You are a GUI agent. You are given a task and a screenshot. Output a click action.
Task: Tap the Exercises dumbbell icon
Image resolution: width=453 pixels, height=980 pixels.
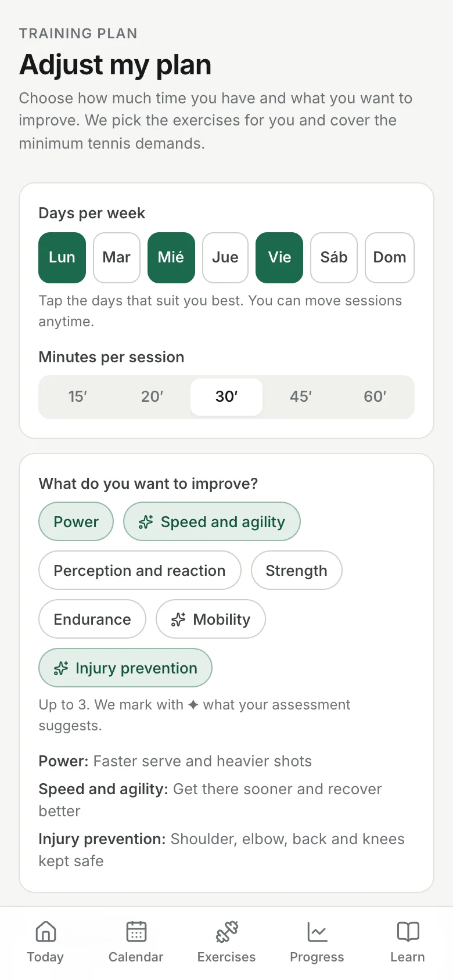(227, 931)
